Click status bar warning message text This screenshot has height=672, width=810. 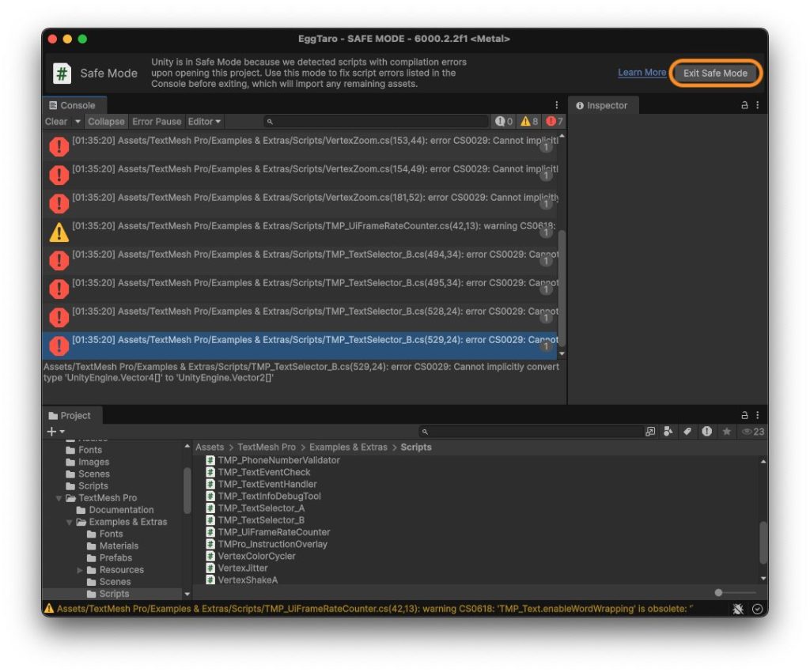[x=374, y=609]
